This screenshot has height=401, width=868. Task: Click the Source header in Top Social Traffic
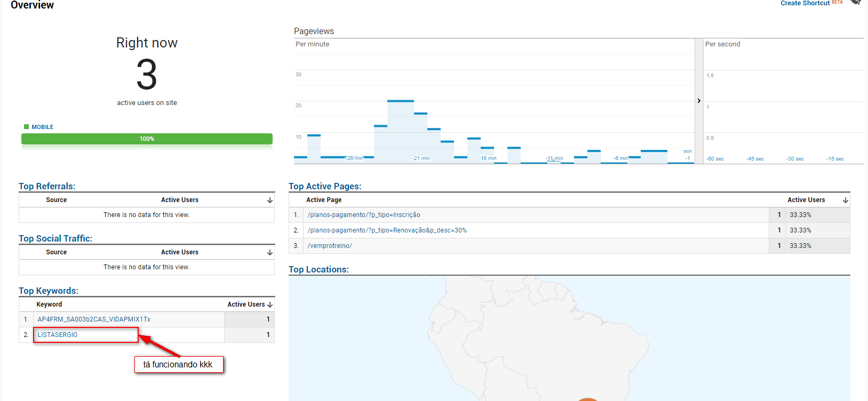pyautogui.click(x=57, y=252)
